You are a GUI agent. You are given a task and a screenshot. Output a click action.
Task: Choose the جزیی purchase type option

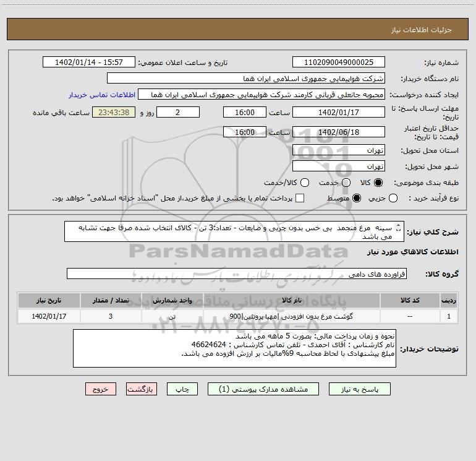(393, 199)
